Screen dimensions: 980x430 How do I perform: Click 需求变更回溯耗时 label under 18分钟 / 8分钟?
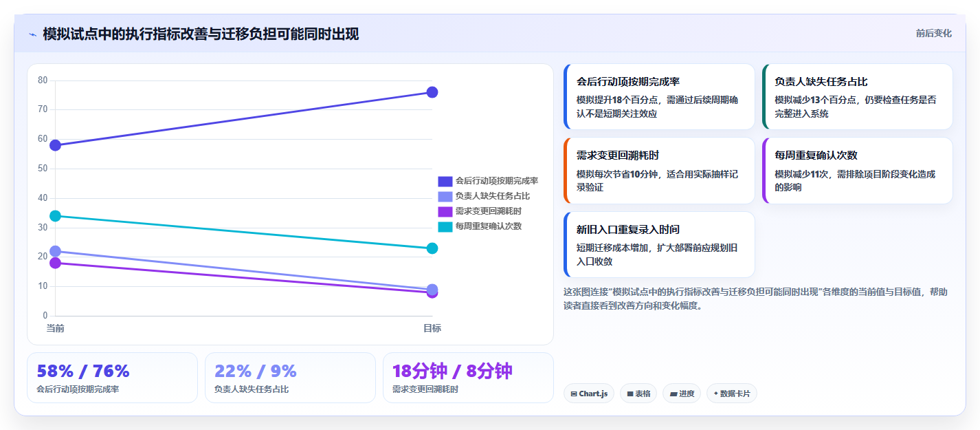(x=425, y=389)
